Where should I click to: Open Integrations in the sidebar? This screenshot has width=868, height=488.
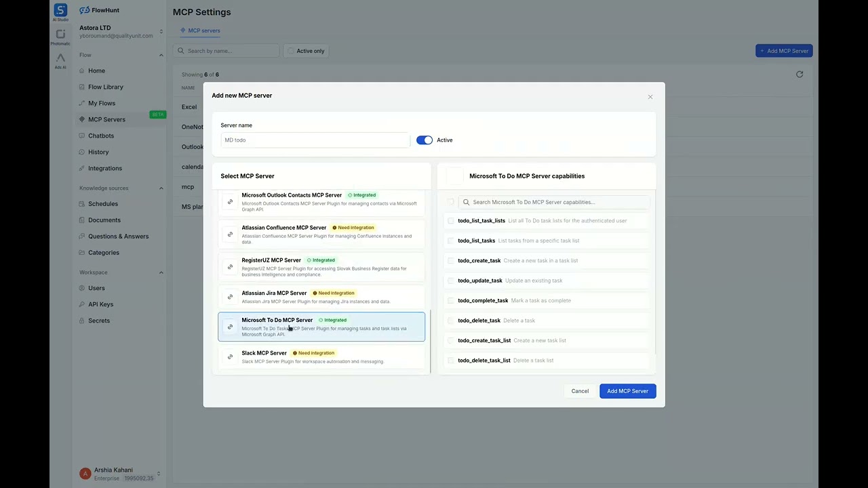105,168
